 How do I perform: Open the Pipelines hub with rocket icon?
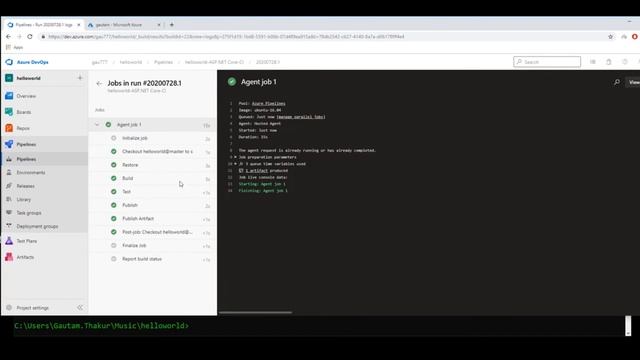[x=26, y=144]
